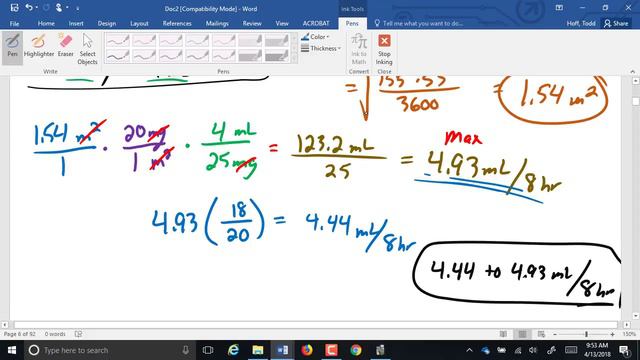
Task: Open the Layout ribbon tab
Action: point(139,24)
